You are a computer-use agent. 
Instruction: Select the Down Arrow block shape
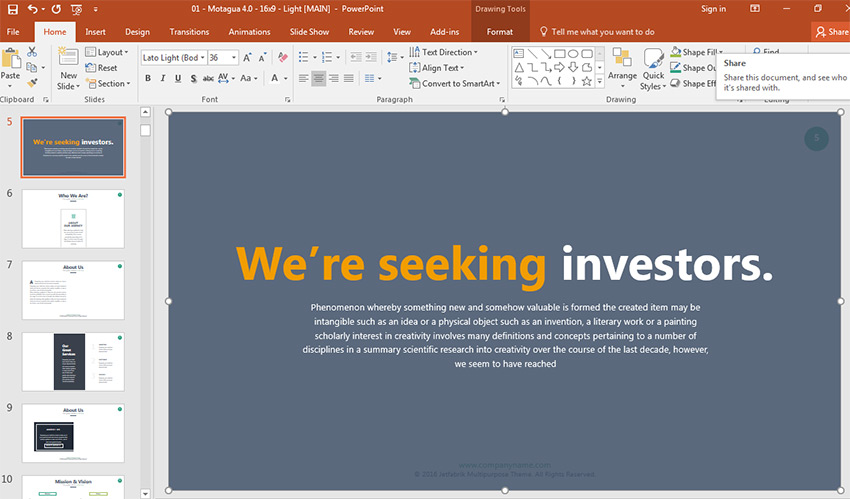point(573,68)
